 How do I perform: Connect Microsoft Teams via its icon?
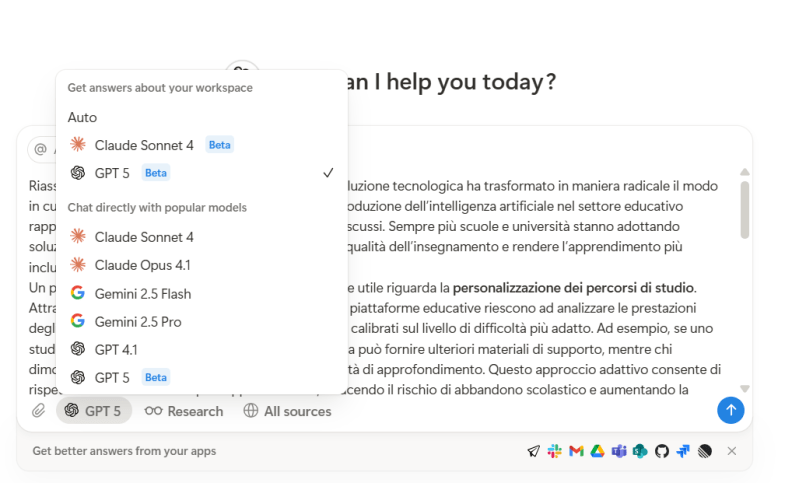click(619, 451)
